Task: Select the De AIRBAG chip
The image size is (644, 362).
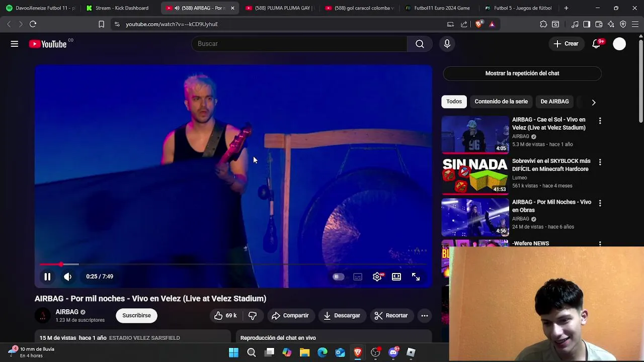Action: coord(554,102)
